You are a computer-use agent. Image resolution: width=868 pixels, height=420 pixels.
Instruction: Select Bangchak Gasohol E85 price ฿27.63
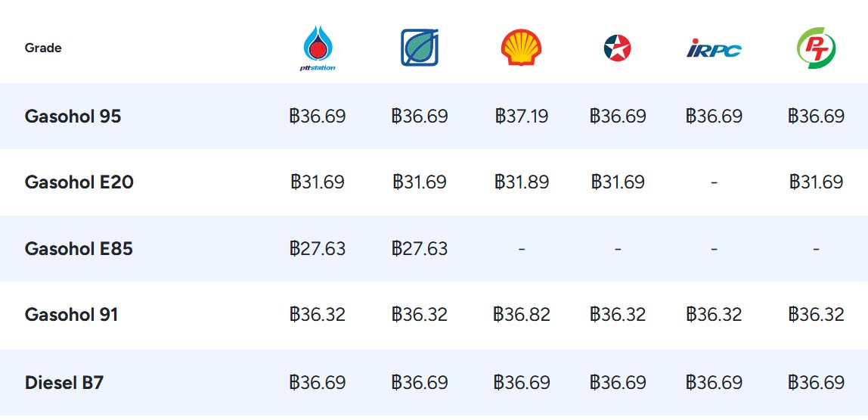point(419,249)
